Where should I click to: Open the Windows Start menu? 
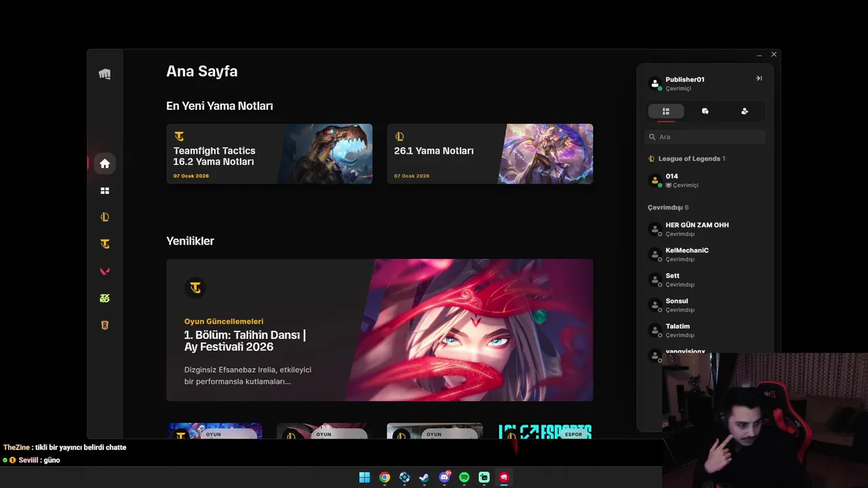point(365,477)
